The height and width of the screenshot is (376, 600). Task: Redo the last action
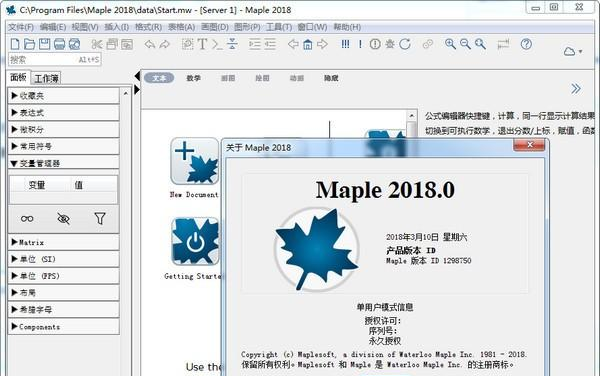pyautogui.click(x=165, y=44)
